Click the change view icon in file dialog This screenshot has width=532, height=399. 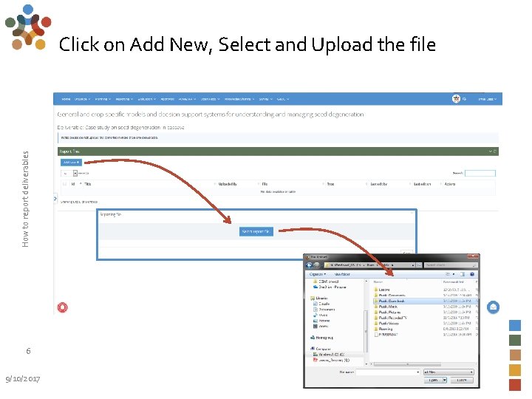point(448,274)
